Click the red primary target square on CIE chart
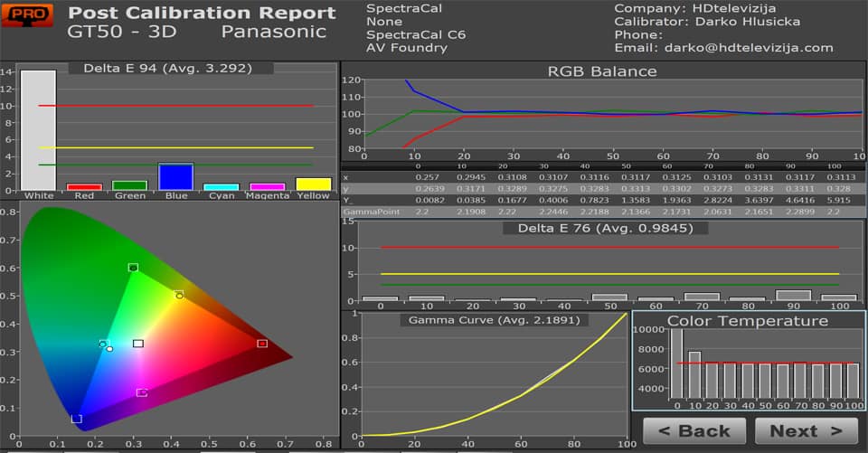Image resolution: width=868 pixels, height=453 pixels. pos(262,344)
